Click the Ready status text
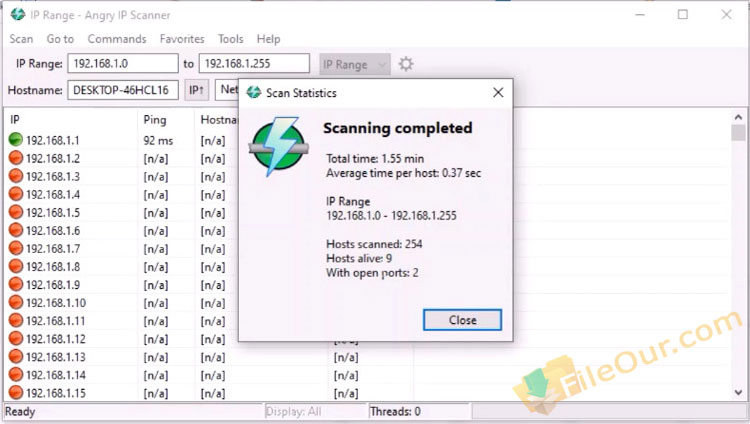The image size is (750, 424). 20,412
